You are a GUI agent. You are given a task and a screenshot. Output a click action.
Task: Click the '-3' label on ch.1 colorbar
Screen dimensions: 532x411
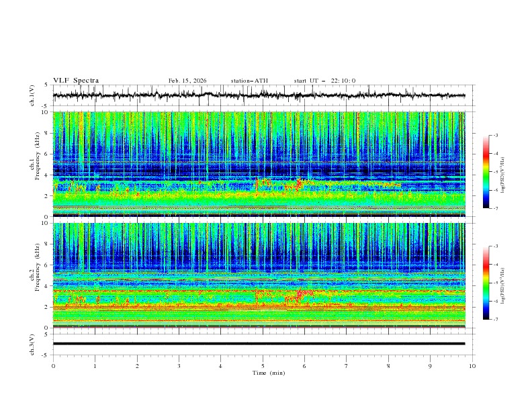(495, 135)
